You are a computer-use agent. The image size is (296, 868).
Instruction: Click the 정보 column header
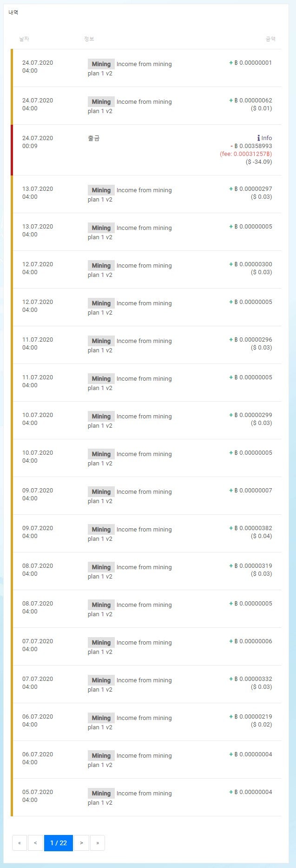90,39
